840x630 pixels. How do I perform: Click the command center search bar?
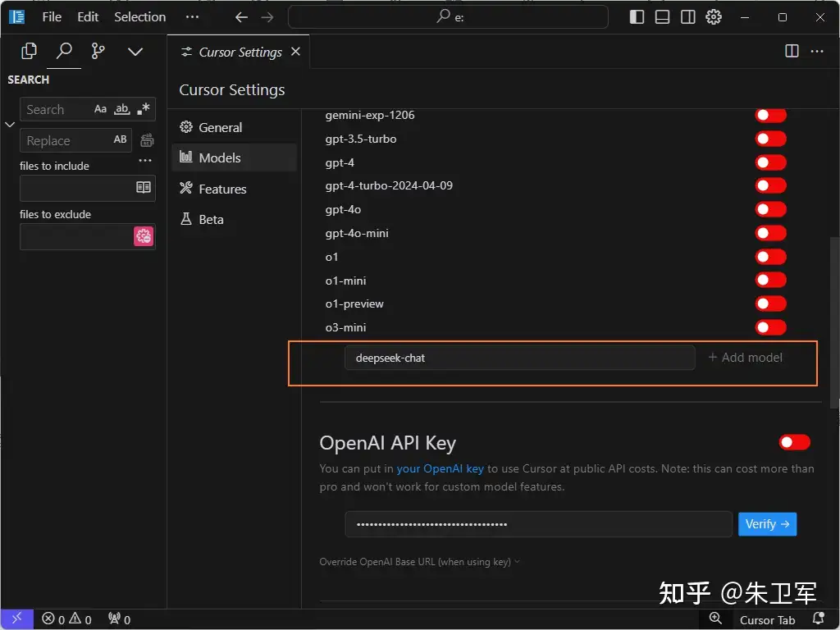click(x=449, y=17)
